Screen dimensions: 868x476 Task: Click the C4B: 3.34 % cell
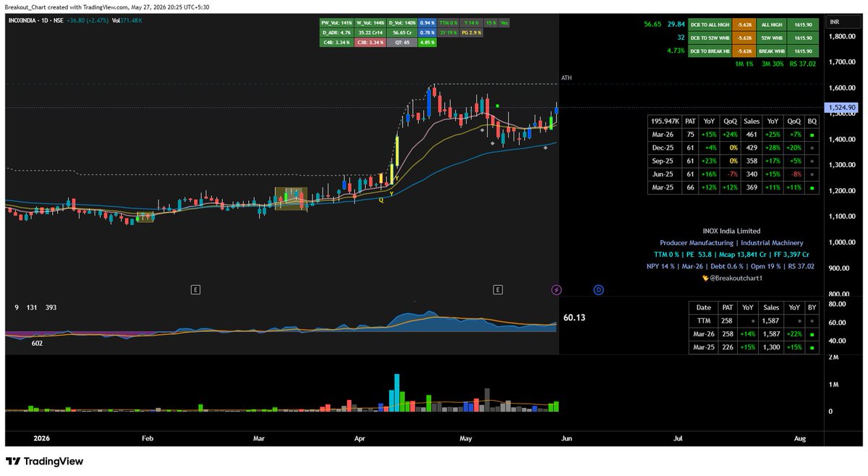336,43
